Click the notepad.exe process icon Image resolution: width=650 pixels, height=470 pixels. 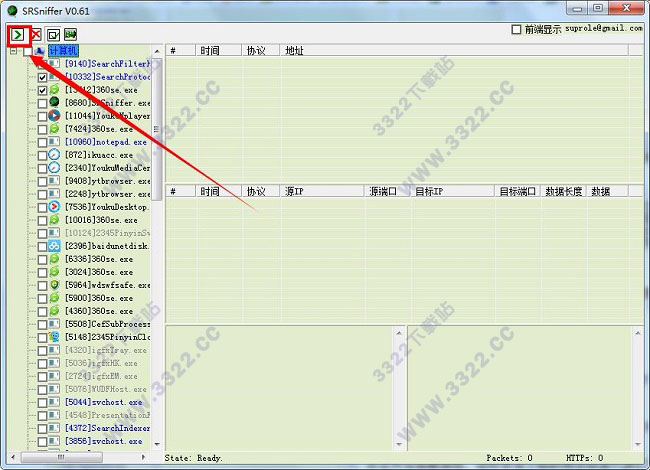[x=54, y=142]
